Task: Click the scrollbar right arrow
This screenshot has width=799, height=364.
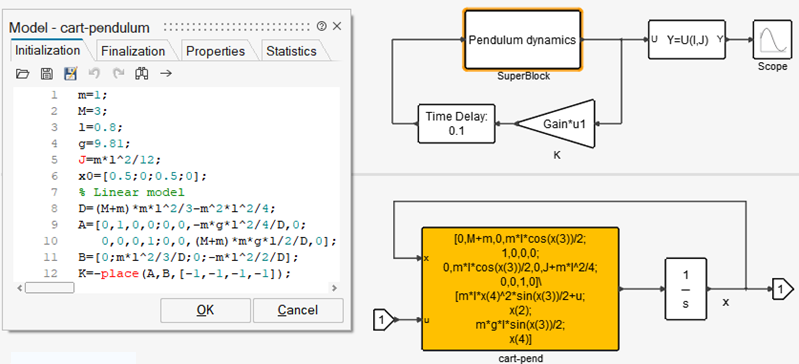Action: tap(334, 288)
